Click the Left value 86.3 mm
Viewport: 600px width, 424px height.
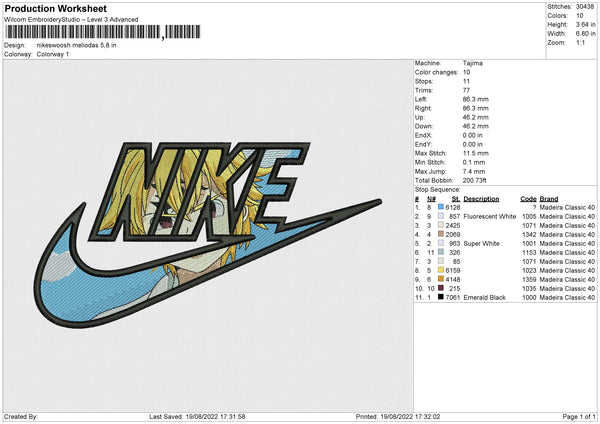click(x=476, y=99)
